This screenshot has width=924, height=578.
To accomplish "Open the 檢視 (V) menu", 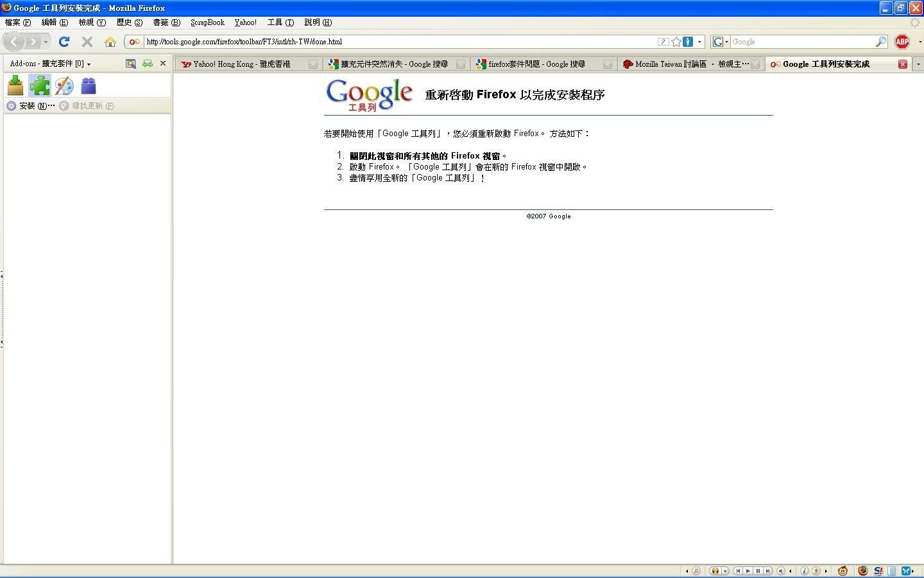I will (92, 22).
